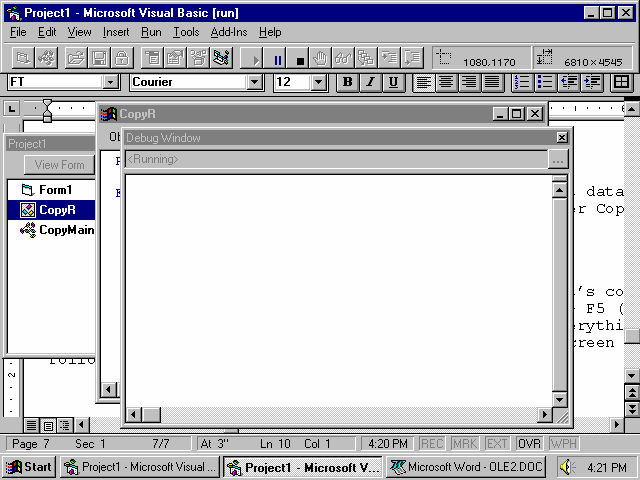The width and height of the screenshot is (640, 480).
Task: Expand the font size 12 dropdown
Action: pos(319,82)
